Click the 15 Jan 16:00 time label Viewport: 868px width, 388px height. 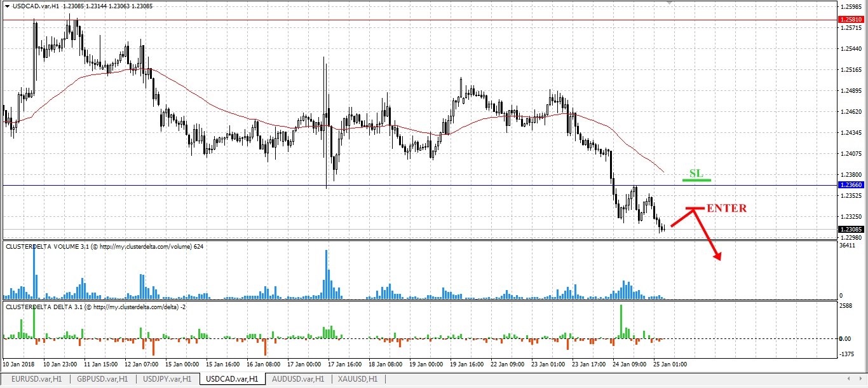(223, 364)
